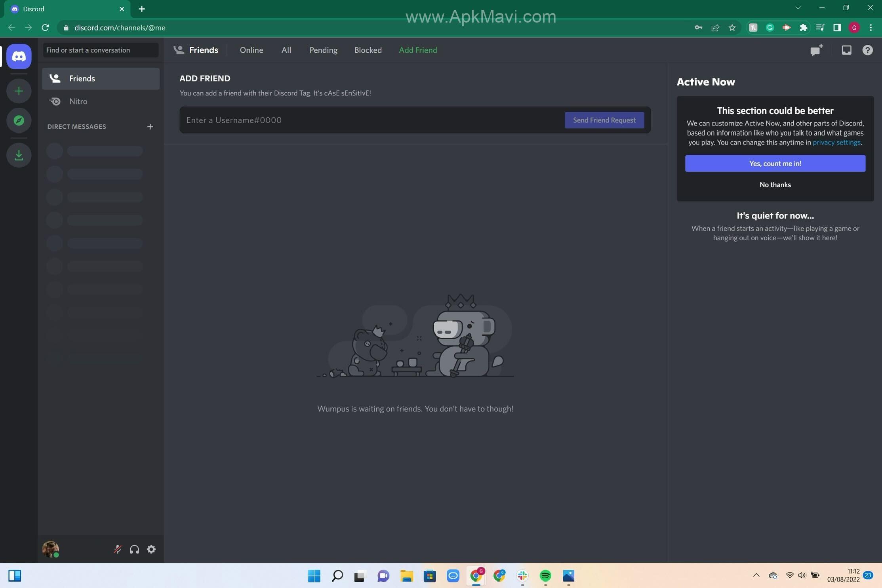Click Yes, count me in! button
The width and height of the screenshot is (882, 588).
click(775, 163)
